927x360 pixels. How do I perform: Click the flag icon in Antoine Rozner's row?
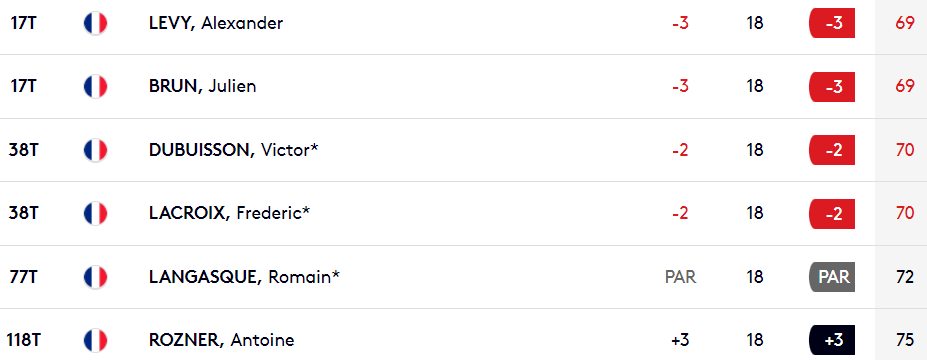(x=95, y=340)
